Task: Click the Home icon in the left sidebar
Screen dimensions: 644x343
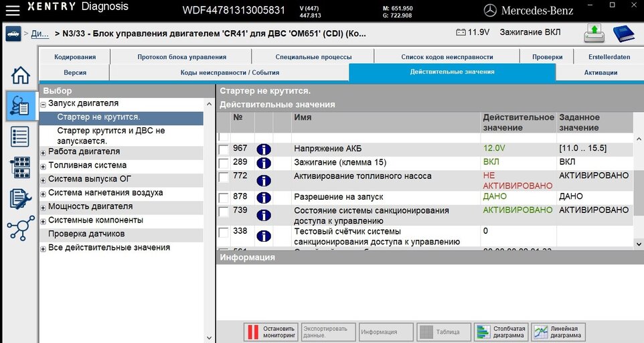Action: (x=21, y=75)
